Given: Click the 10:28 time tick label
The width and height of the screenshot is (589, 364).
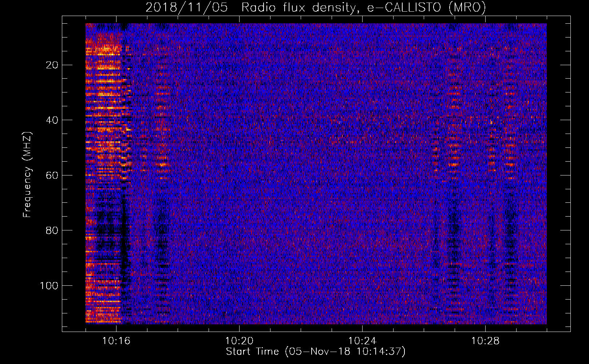Looking at the screenshot, I should 486,341.
